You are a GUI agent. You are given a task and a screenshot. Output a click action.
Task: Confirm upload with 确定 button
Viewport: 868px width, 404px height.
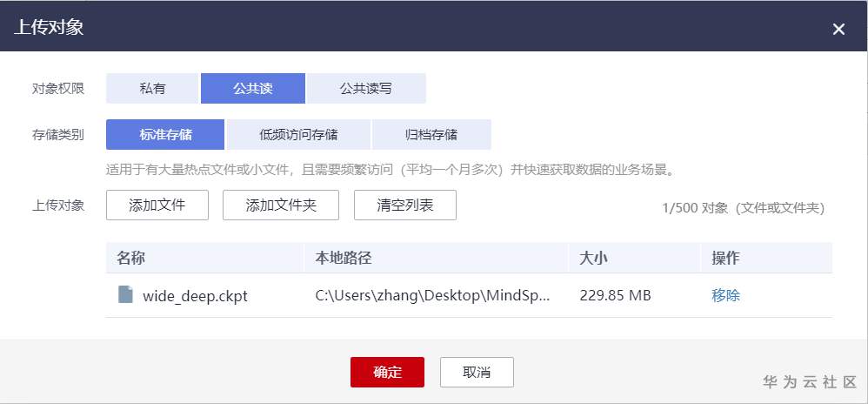coord(388,372)
